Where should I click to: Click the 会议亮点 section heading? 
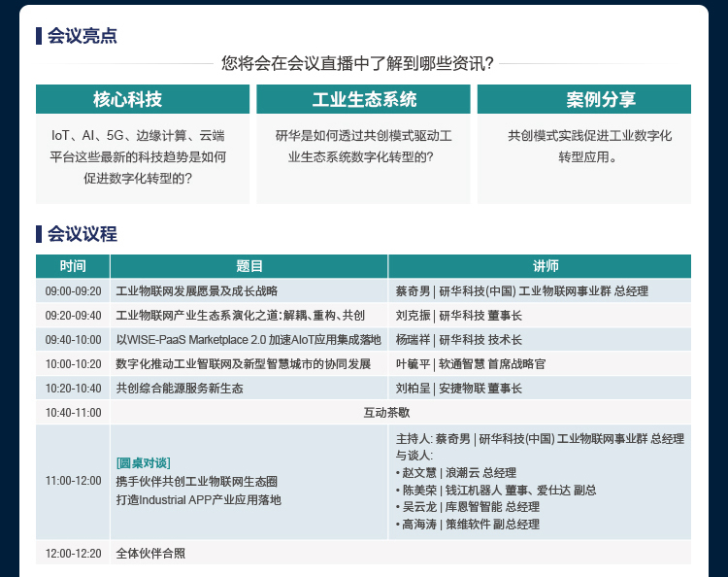pyautogui.click(x=82, y=36)
